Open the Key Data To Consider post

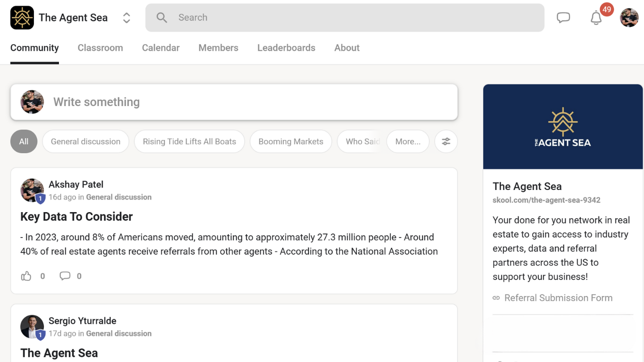click(x=76, y=216)
